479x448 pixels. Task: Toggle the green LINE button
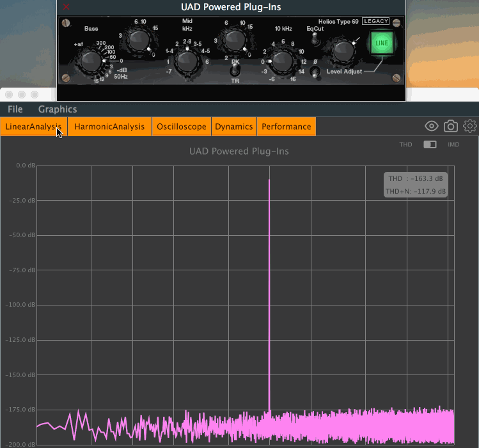382,43
